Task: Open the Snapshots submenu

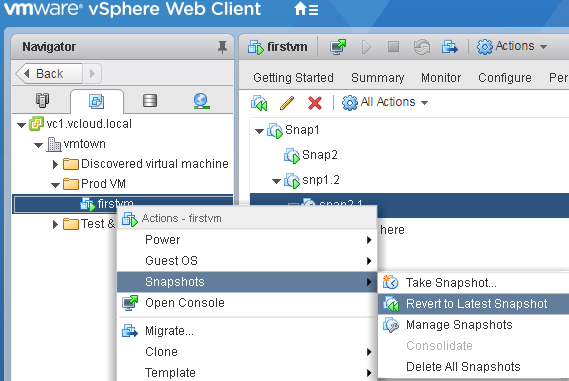Action: pos(247,282)
